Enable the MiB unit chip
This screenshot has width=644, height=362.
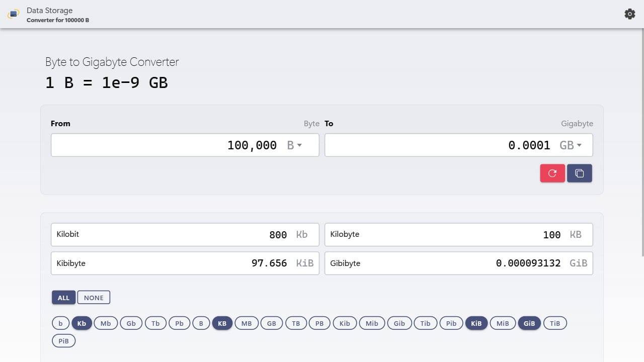click(502, 323)
